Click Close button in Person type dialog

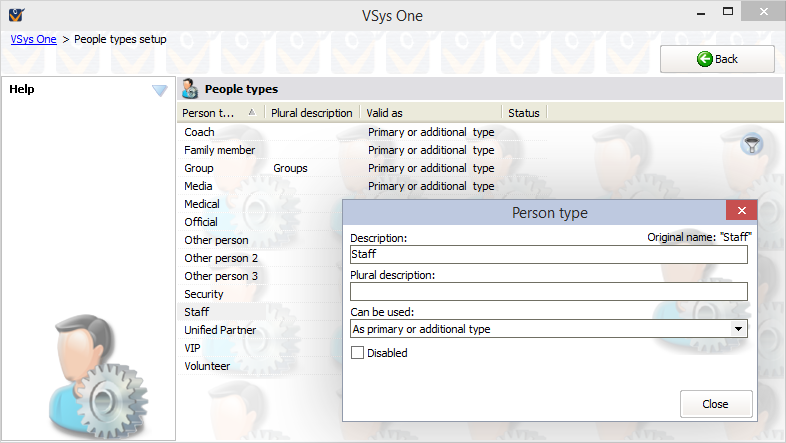click(715, 404)
